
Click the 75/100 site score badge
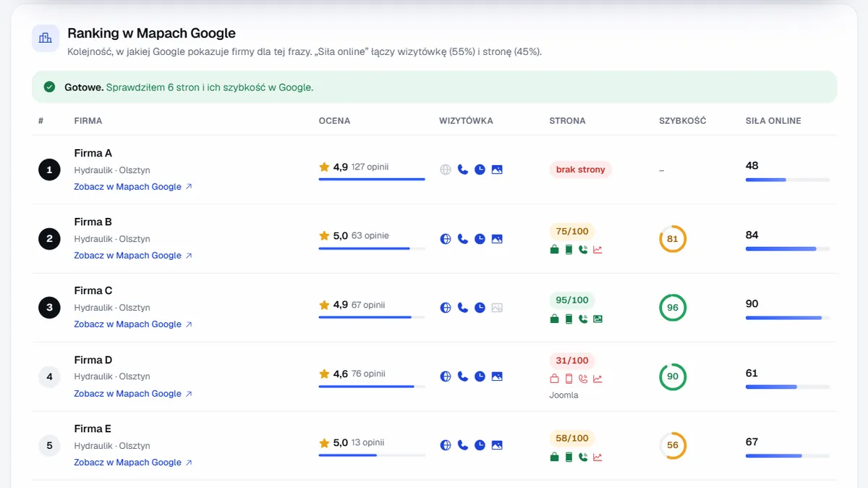coord(571,232)
